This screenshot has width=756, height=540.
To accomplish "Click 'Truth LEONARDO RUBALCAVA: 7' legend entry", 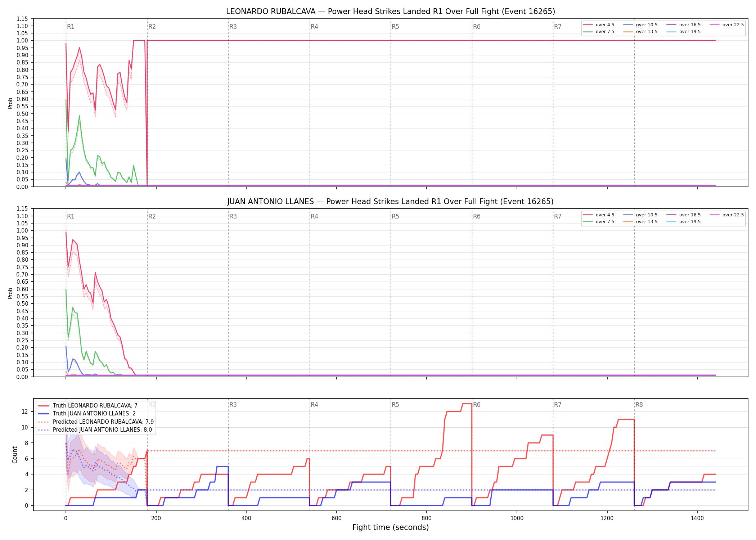I will 87,406.
